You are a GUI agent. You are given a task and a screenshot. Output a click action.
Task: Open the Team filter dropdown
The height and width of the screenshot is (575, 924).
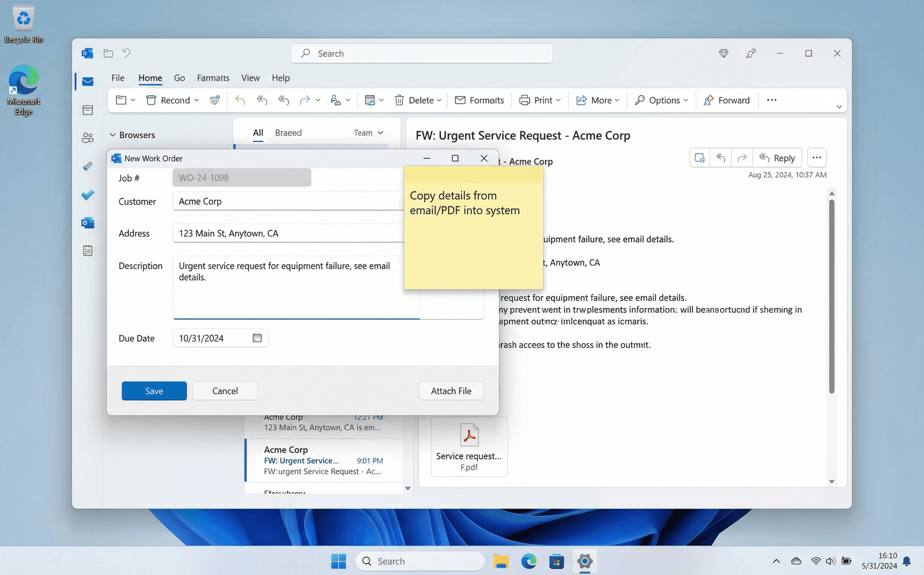click(368, 132)
